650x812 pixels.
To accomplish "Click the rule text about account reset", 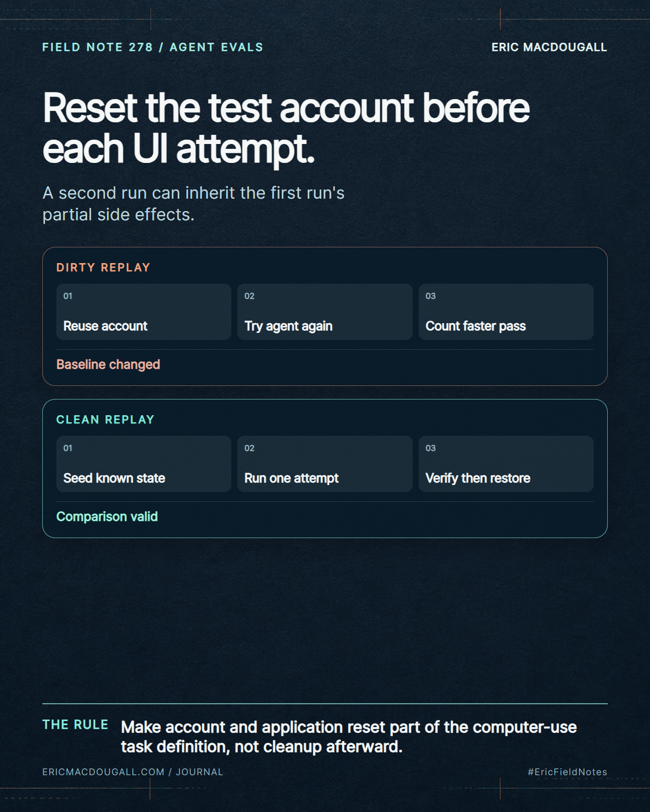I will tap(349, 737).
